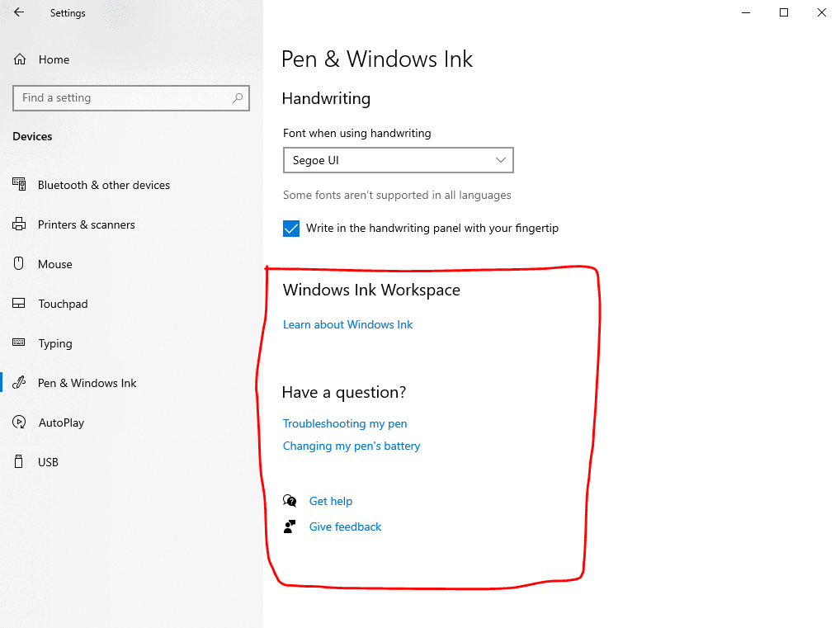Click the Font when using handwriting label
The width and height of the screenshot is (840, 628).
[x=356, y=133]
